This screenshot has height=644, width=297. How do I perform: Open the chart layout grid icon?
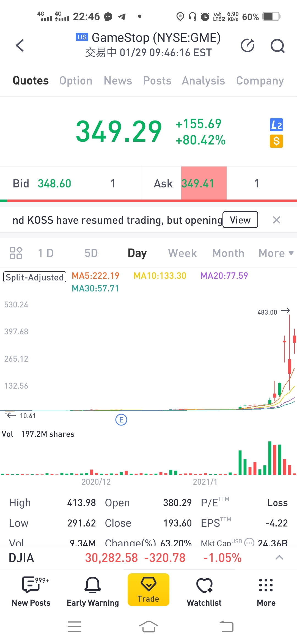[16, 253]
